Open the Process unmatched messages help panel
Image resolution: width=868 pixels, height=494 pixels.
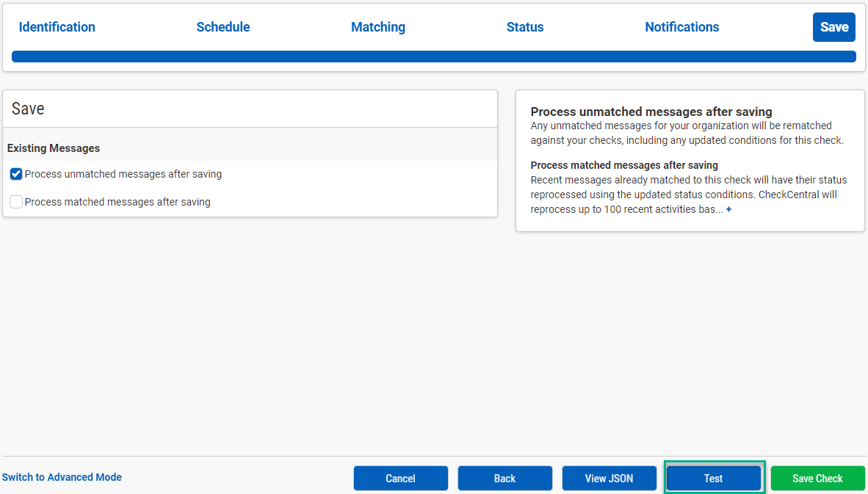pyautogui.click(x=651, y=112)
